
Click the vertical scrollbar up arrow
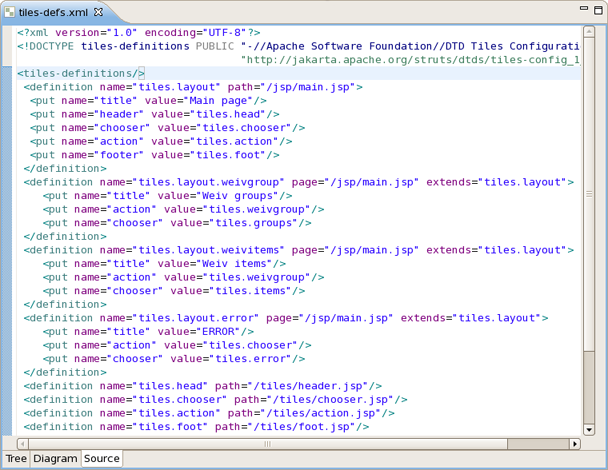click(589, 31)
